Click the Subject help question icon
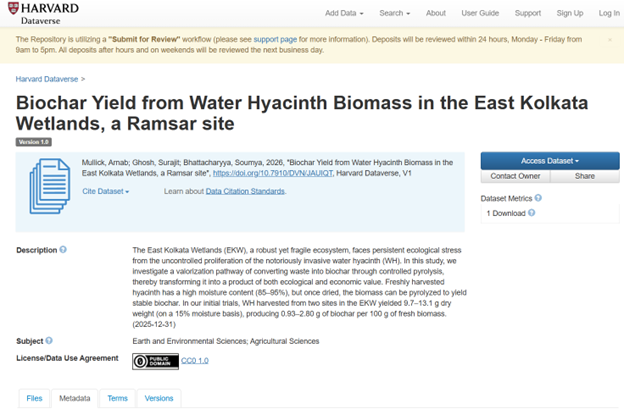Screen dimensions: 624x409 coord(50,341)
